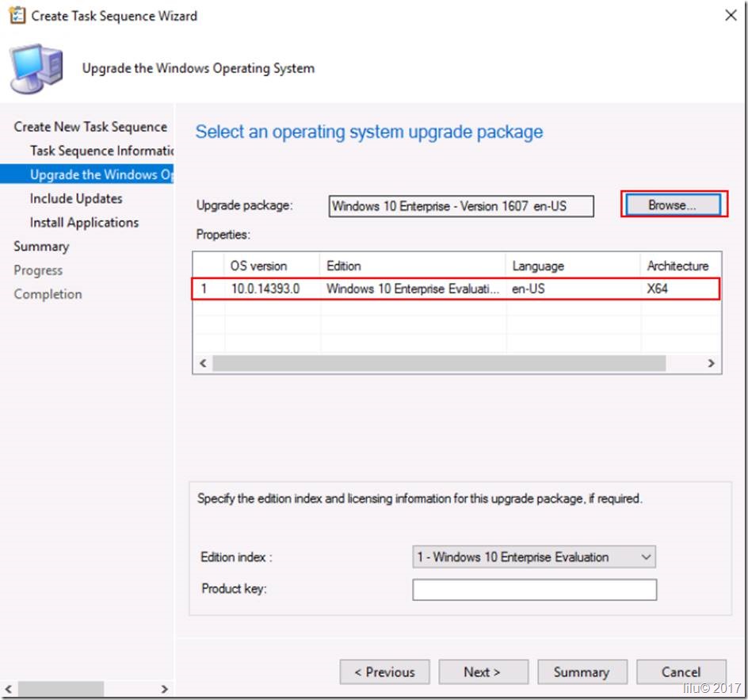Select the 10.0.14393.0 OS version cell
This screenshot has height=700, width=748.
[x=265, y=289]
